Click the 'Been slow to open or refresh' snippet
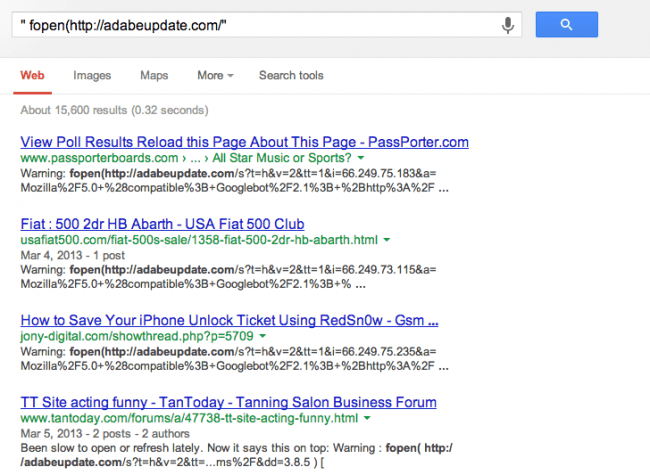This screenshot has width=650, height=475. click(x=236, y=455)
